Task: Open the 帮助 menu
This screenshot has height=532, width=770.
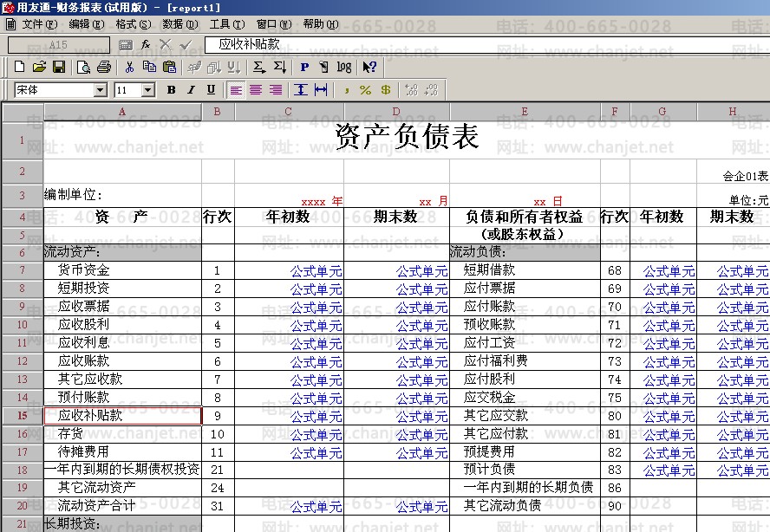Action: pos(320,23)
